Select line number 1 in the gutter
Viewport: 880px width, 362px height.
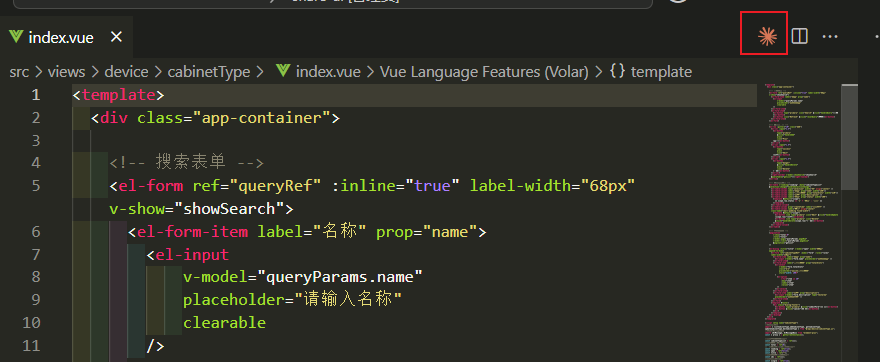tap(36, 95)
